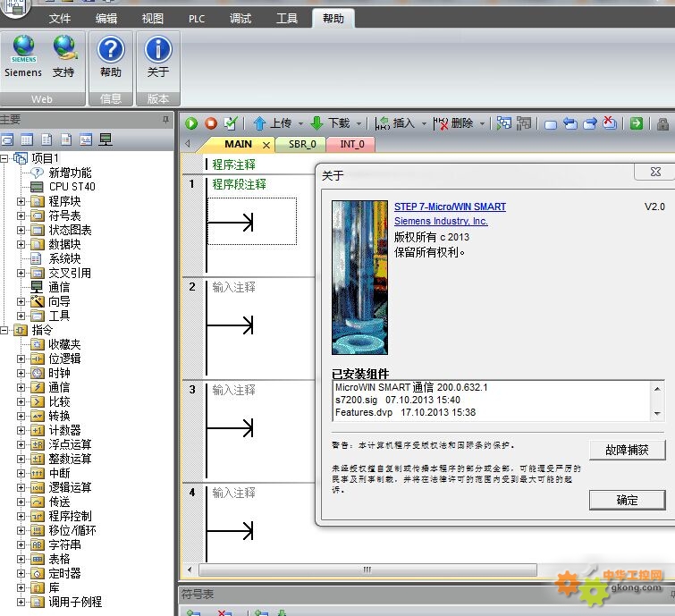Click scroll-down arrow in installed components list
This screenshot has width=675, height=616.
tap(657, 414)
